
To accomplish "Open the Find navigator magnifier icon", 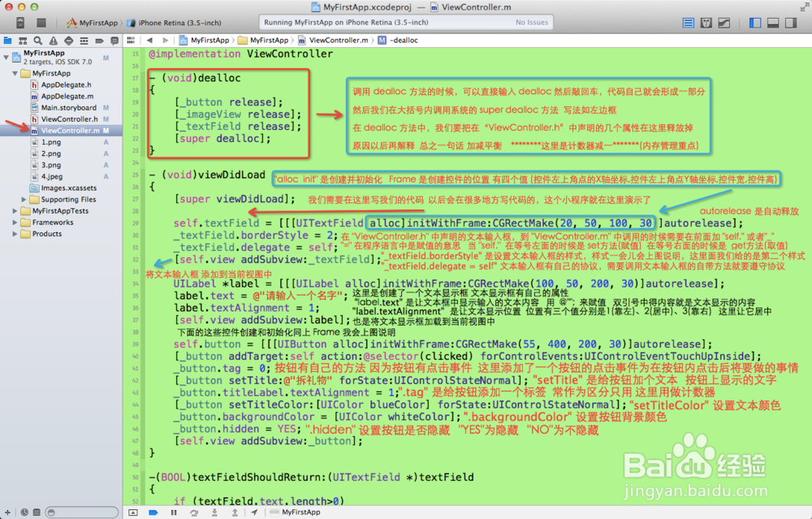I will pyautogui.click(x=38, y=41).
